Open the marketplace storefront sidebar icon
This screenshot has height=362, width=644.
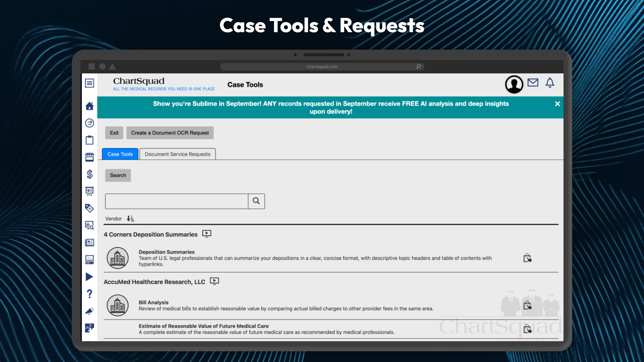pyautogui.click(x=89, y=157)
